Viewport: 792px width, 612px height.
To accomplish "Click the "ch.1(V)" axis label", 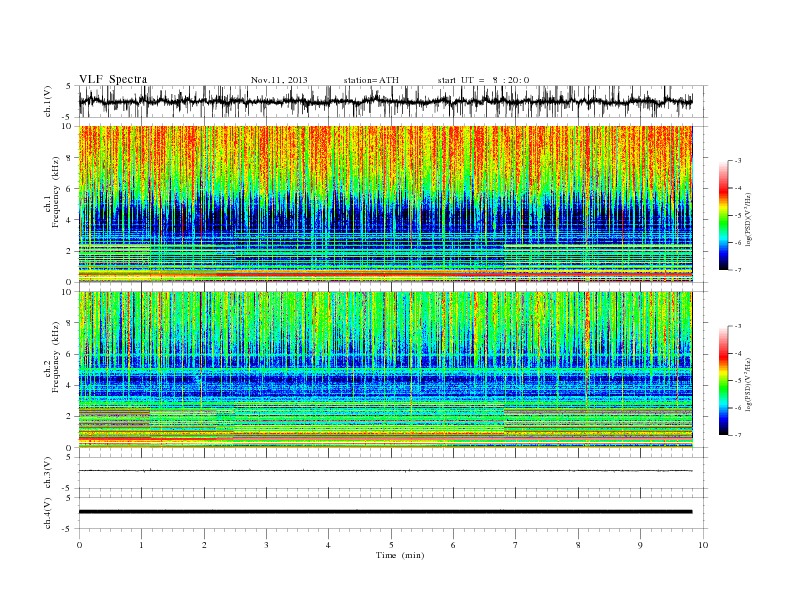I will [x=48, y=101].
